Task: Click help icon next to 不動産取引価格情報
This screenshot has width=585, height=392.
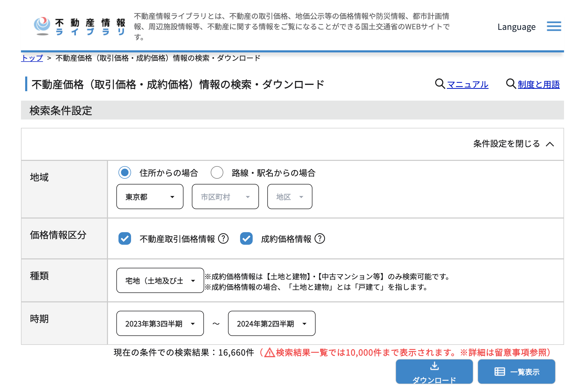Action: [x=223, y=238]
